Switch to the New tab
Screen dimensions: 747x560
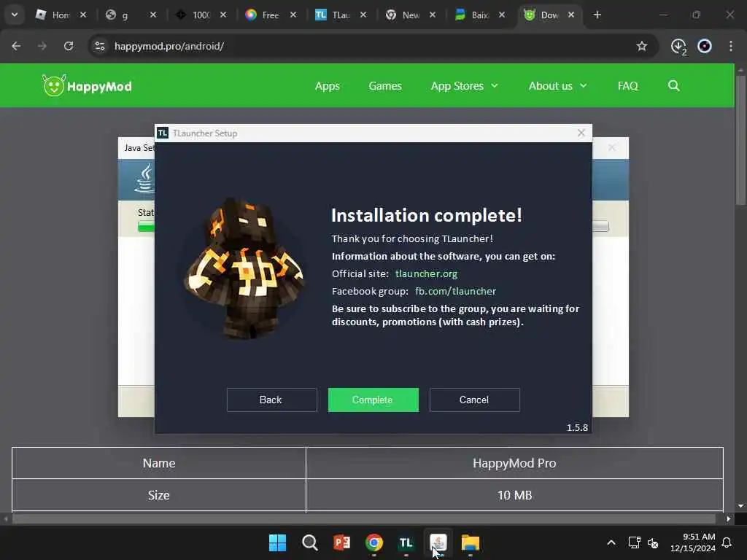[403, 15]
